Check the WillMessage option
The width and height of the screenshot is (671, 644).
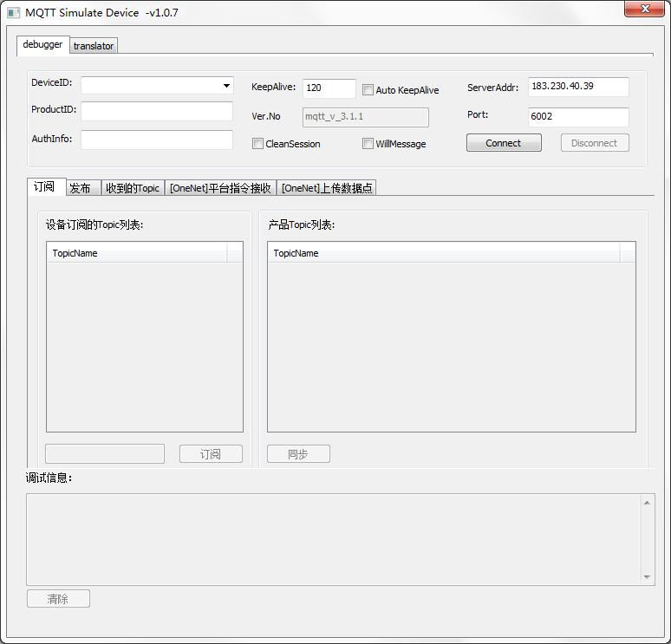click(x=368, y=144)
